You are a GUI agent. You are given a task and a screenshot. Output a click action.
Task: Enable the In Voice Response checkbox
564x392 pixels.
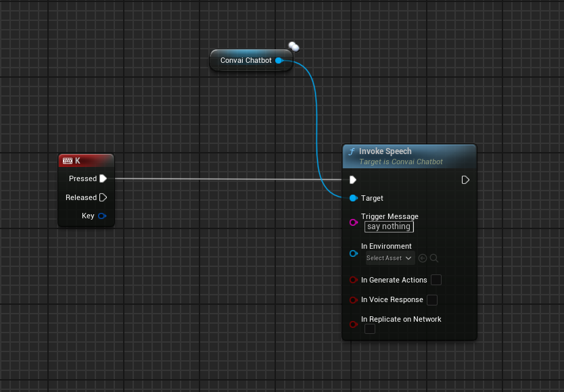[432, 299]
